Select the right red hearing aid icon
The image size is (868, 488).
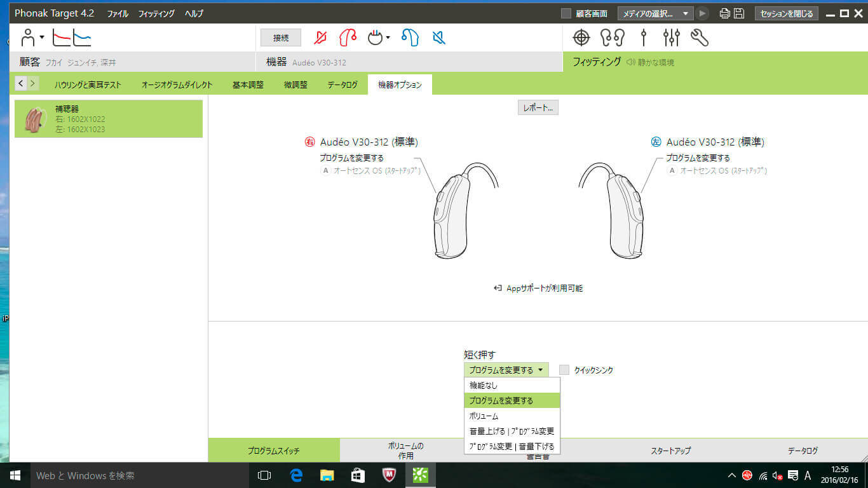[348, 37]
